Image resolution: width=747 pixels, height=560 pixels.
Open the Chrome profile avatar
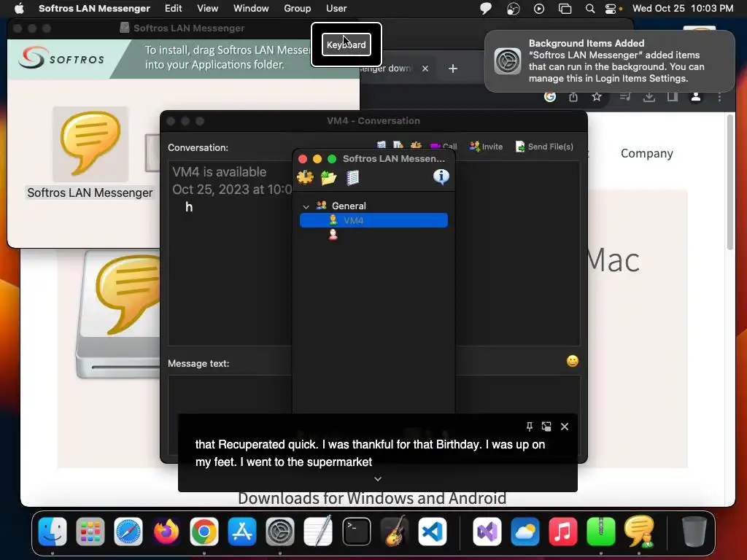coord(695,97)
